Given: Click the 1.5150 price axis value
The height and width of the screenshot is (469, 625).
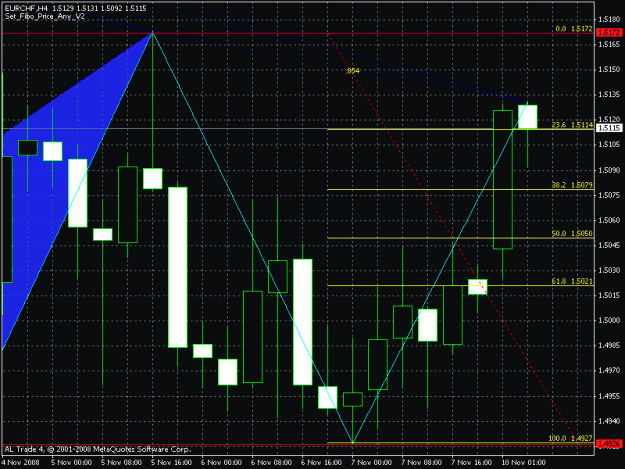Looking at the screenshot, I should point(609,69).
